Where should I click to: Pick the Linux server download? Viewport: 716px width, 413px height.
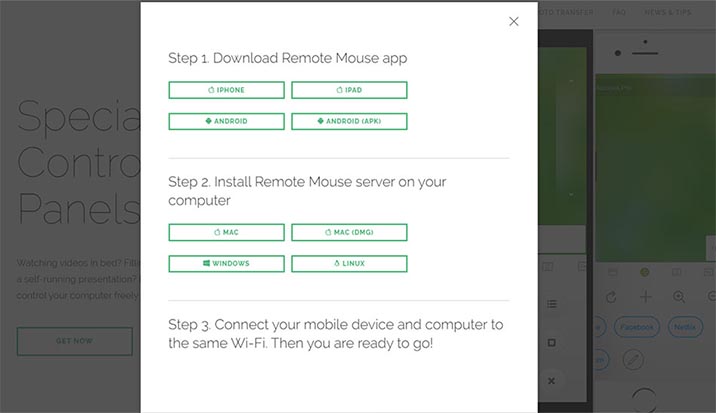tap(349, 264)
